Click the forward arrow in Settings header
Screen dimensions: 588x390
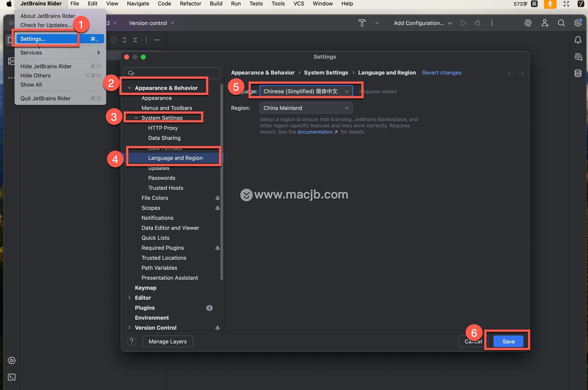point(521,73)
